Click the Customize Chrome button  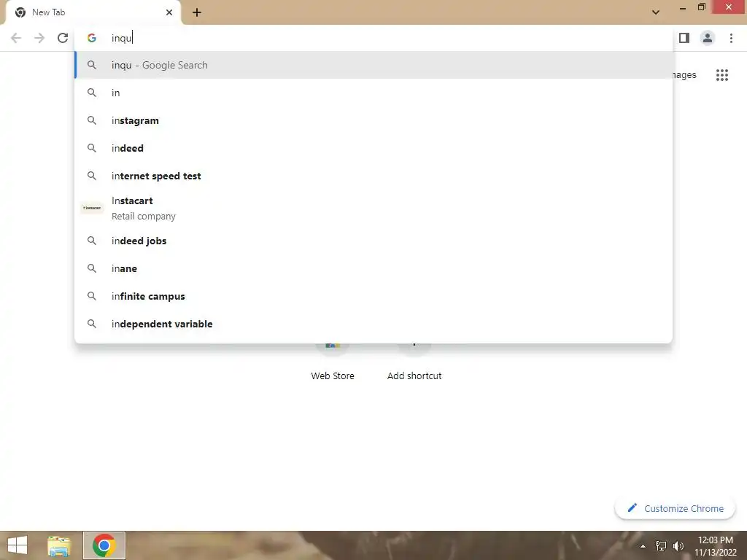tap(675, 508)
